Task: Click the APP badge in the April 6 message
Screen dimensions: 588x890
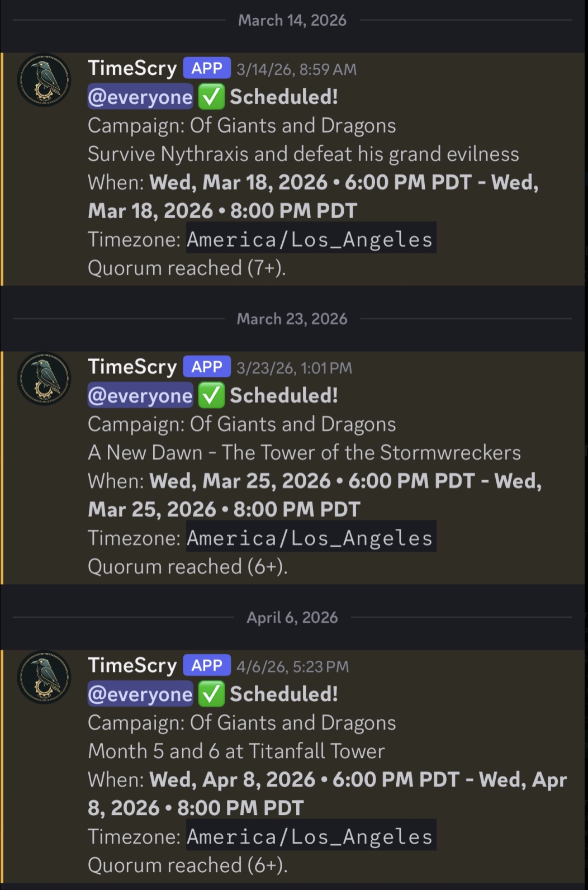Action: tap(207, 665)
